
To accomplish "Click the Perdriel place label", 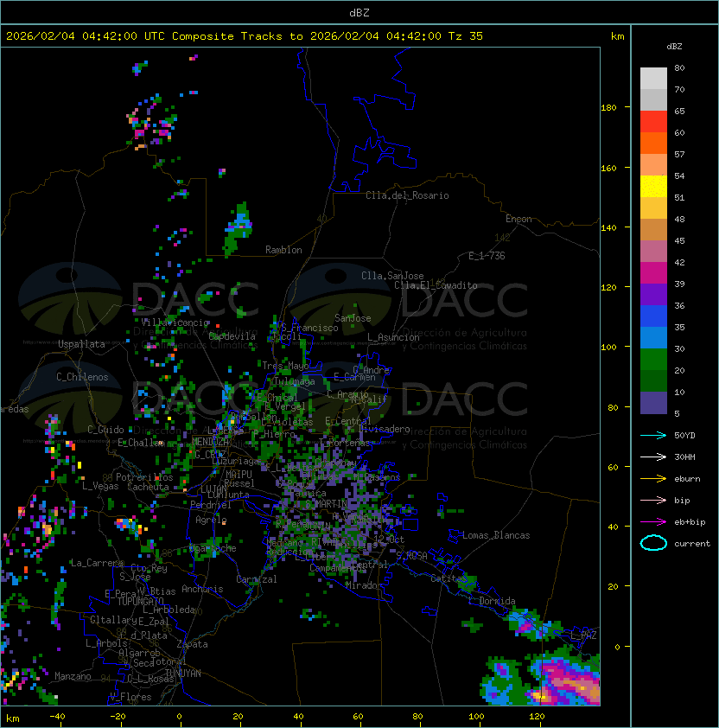I will click(211, 504).
